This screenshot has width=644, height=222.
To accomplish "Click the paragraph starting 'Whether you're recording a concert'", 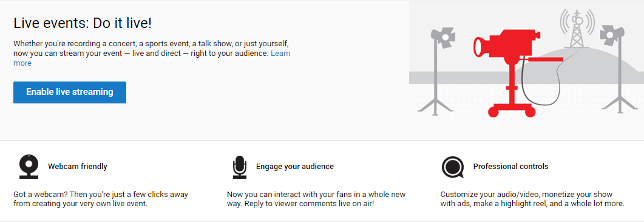I will [152, 53].
